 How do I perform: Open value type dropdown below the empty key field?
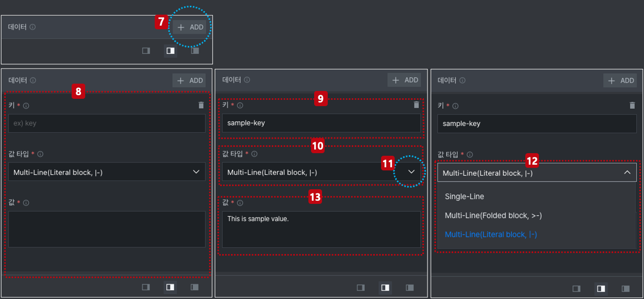(107, 172)
